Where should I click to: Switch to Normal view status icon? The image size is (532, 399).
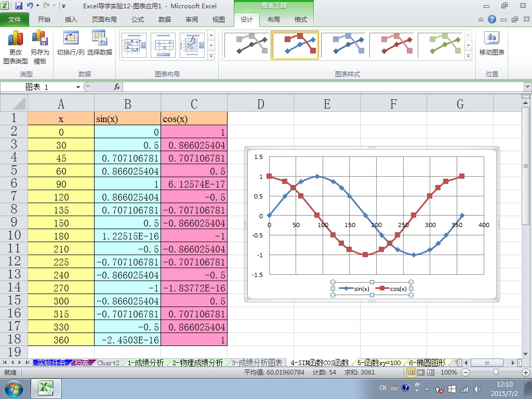411,372
